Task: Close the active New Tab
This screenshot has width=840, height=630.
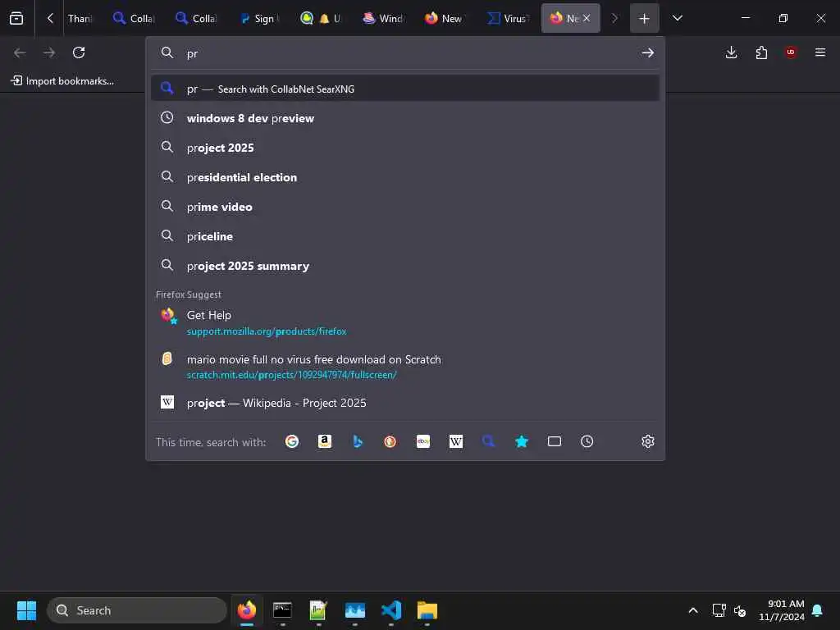Action: tap(586, 18)
